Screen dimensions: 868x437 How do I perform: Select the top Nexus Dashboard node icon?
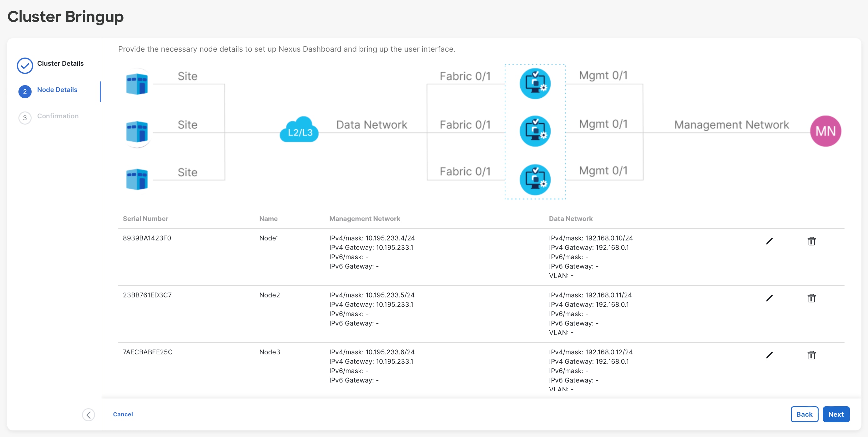[x=535, y=84]
